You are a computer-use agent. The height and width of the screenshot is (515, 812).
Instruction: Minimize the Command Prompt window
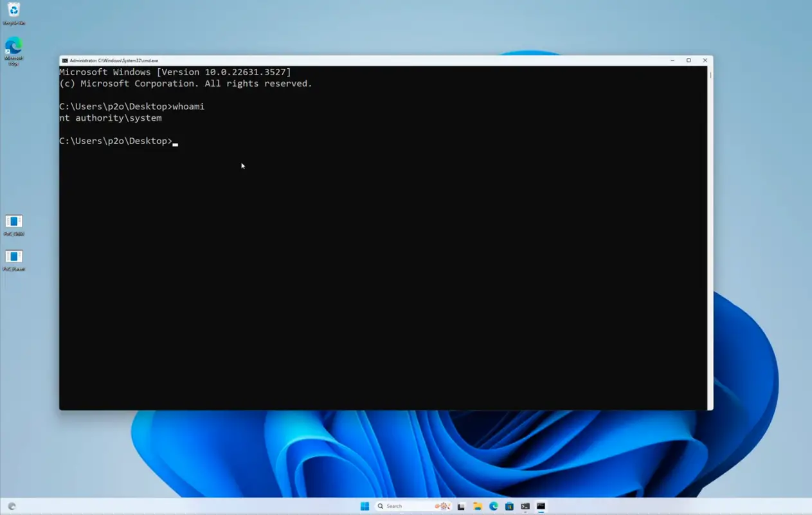(x=672, y=60)
